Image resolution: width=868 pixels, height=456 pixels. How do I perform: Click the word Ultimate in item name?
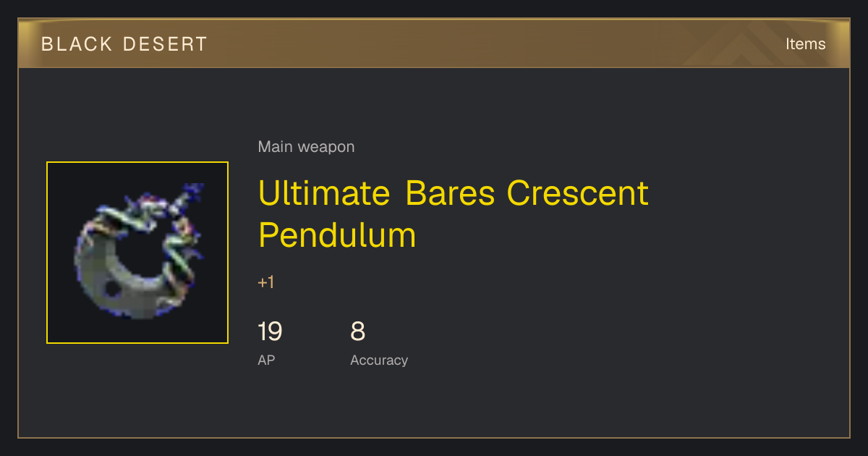tap(324, 193)
